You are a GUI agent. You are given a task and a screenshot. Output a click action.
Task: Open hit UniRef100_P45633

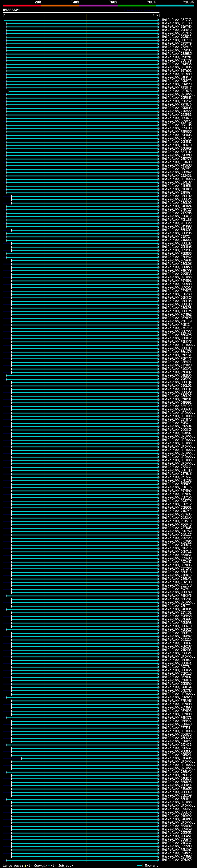pos(177,165)
